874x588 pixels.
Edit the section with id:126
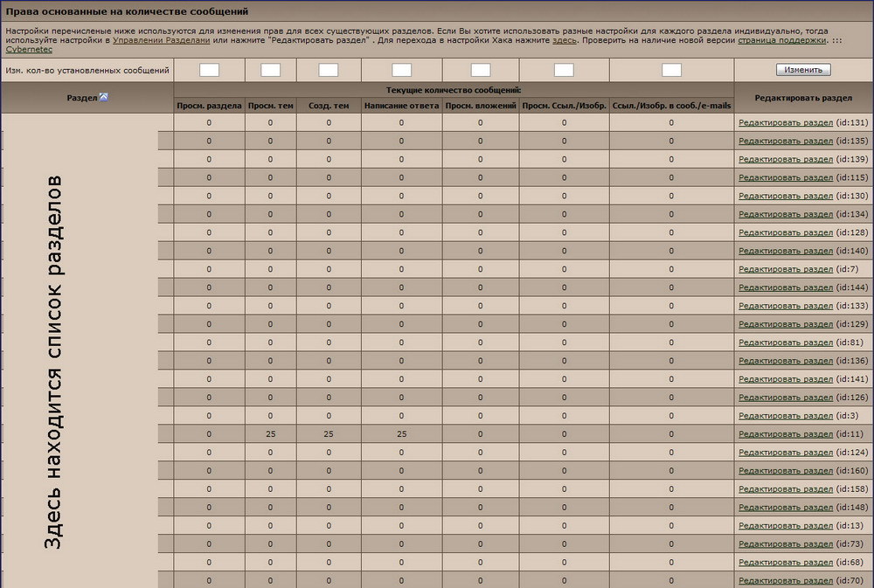[x=786, y=398]
